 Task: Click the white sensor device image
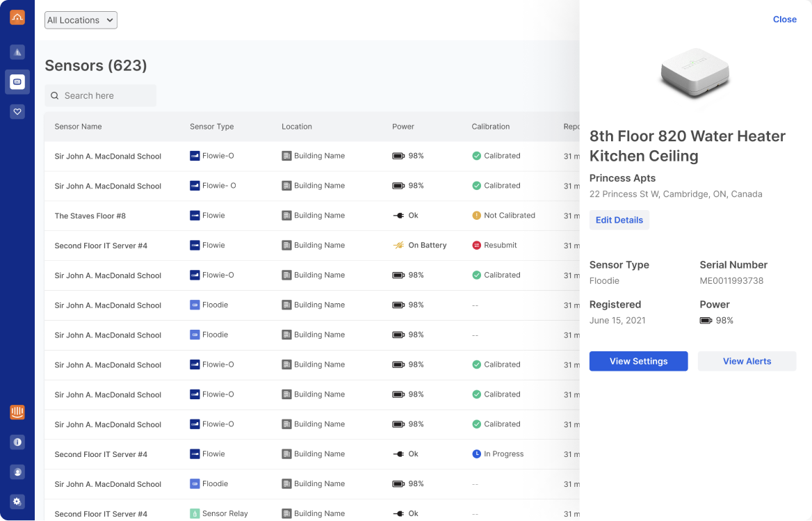[x=695, y=74]
